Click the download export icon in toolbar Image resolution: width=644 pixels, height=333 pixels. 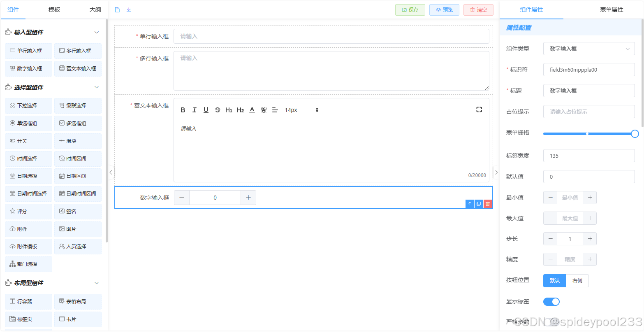click(129, 10)
